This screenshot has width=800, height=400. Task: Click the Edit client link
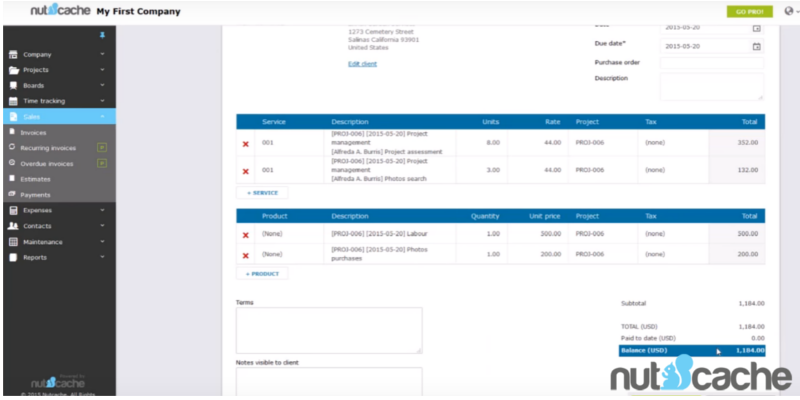(x=362, y=64)
